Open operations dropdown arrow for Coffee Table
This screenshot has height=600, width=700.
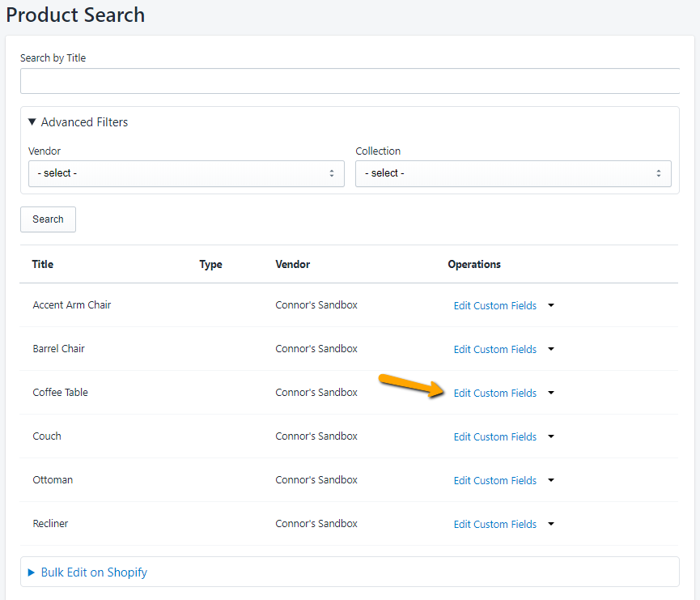point(551,393)
